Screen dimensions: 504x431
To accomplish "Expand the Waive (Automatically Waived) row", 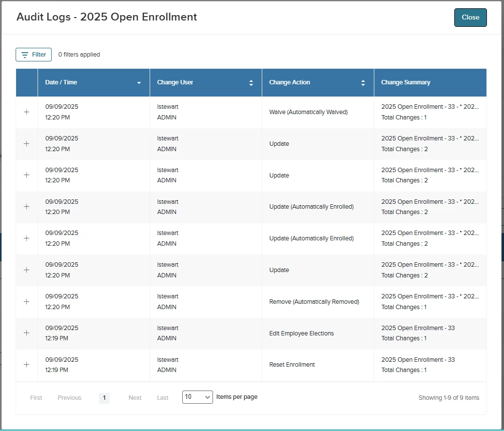I will pyautogui.click(x=27, y=112).
